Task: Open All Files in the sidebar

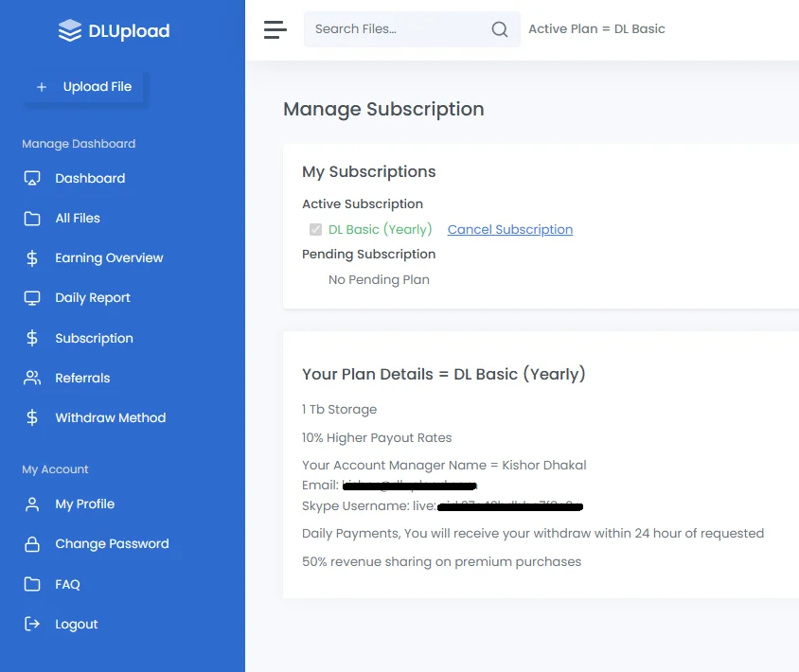Action: click(x=78, y=218)
